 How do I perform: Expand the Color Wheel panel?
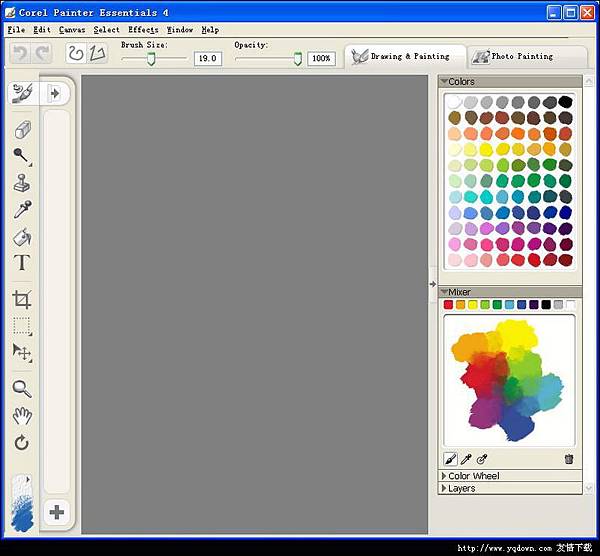(474, 476)
